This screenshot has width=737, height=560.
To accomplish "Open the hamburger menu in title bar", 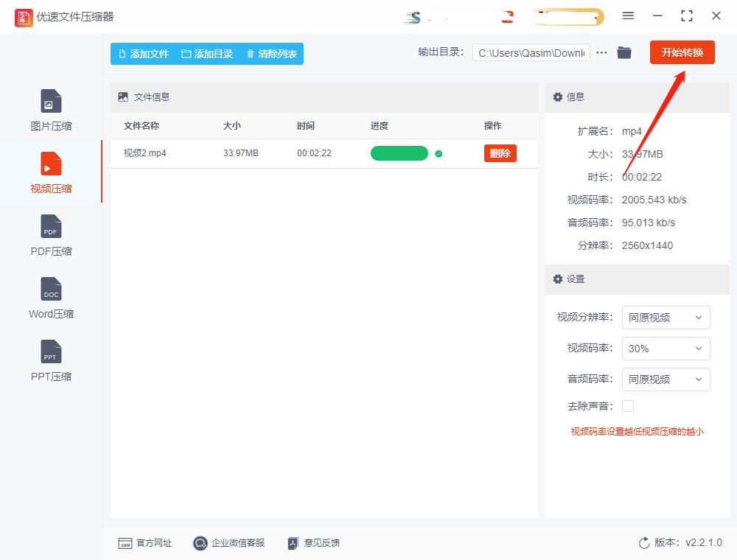I will pos(629,15).
